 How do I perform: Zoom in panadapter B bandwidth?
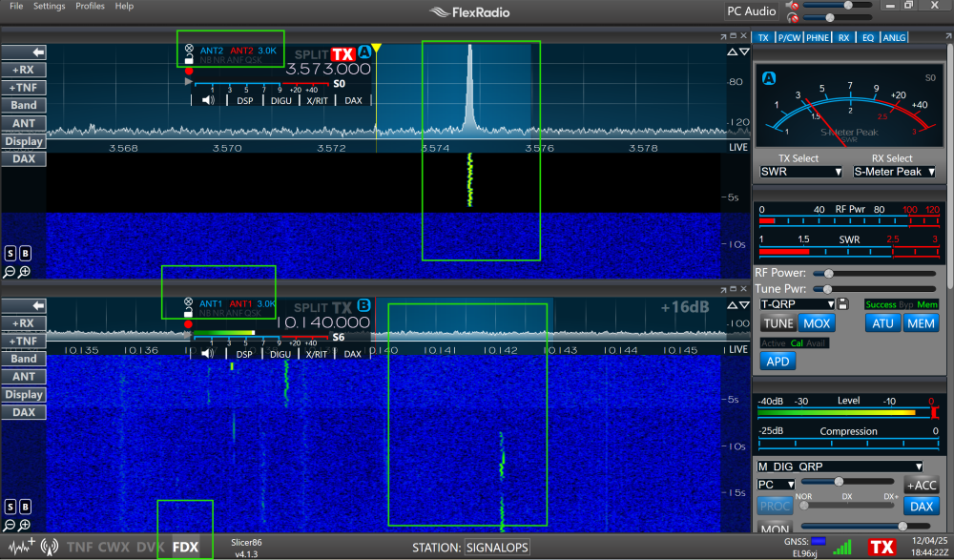[x=25, y=526]
